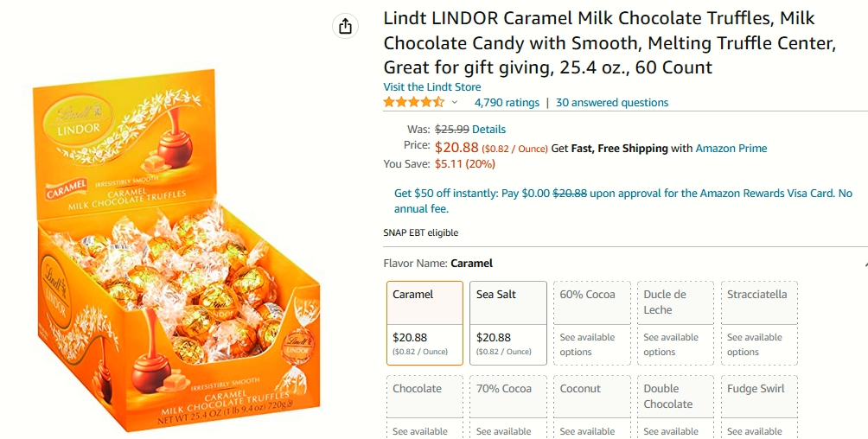Select the 70% Cocoa flavor

pos(508,407)
